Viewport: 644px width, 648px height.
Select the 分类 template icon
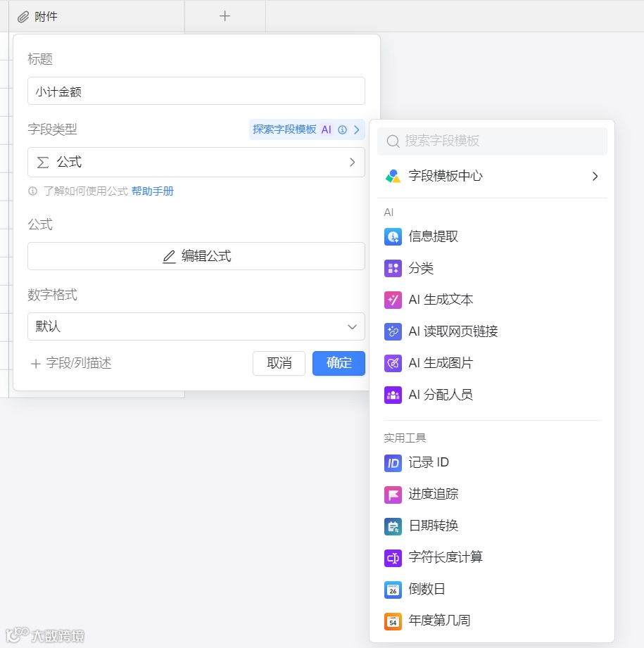point(393,268)
